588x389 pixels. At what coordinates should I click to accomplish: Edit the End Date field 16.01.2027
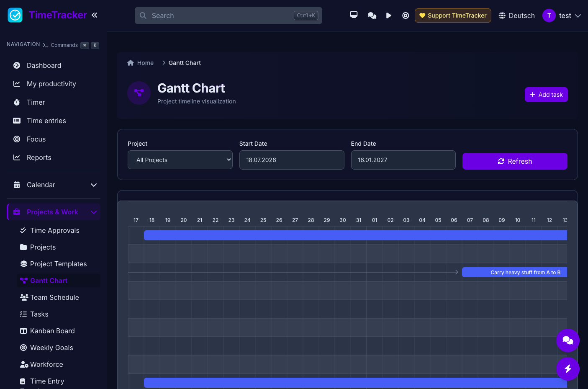(403, 160)
